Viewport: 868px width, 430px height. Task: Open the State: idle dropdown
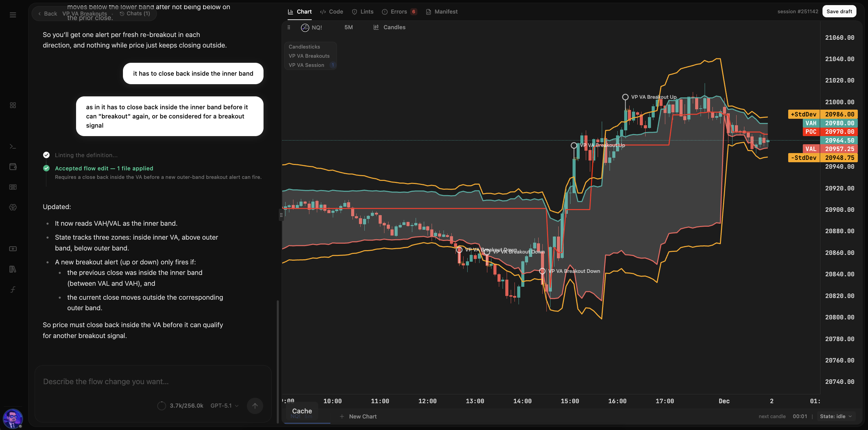tap(836, 416)
